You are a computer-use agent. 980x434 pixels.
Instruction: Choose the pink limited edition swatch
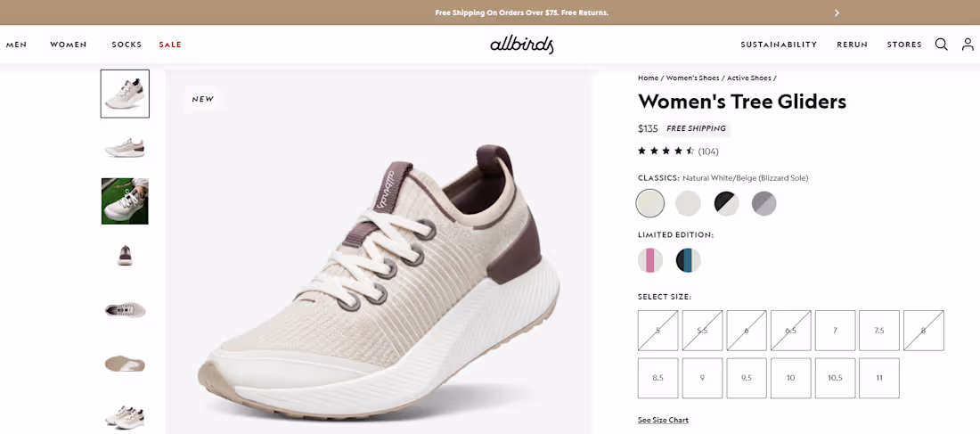pos(650,260)
